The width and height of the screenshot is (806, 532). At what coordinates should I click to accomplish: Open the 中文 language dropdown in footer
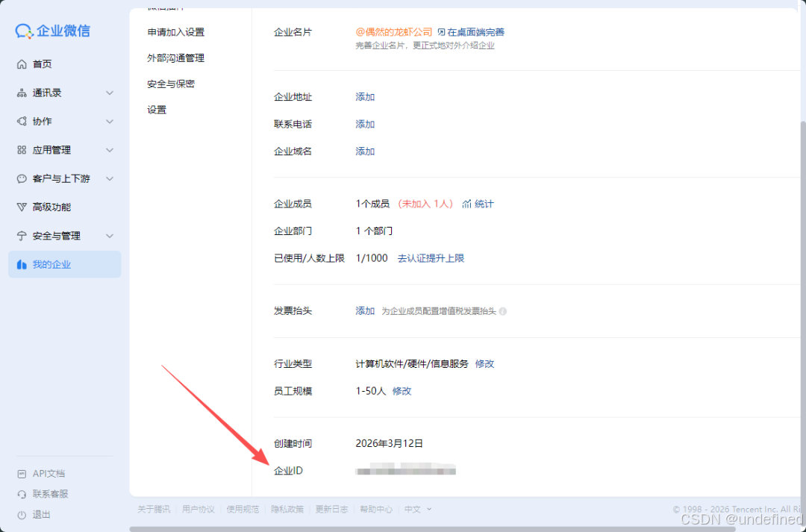coord(418,510)
